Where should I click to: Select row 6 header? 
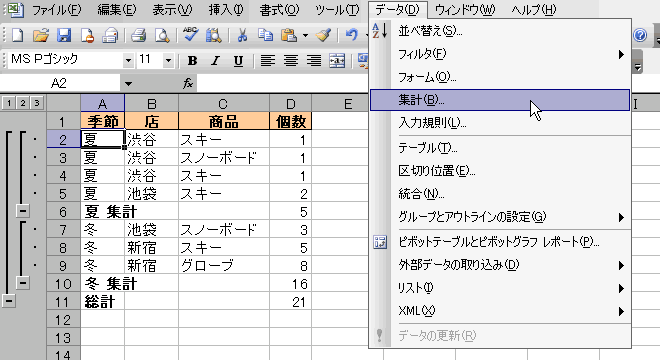(63, 211)
